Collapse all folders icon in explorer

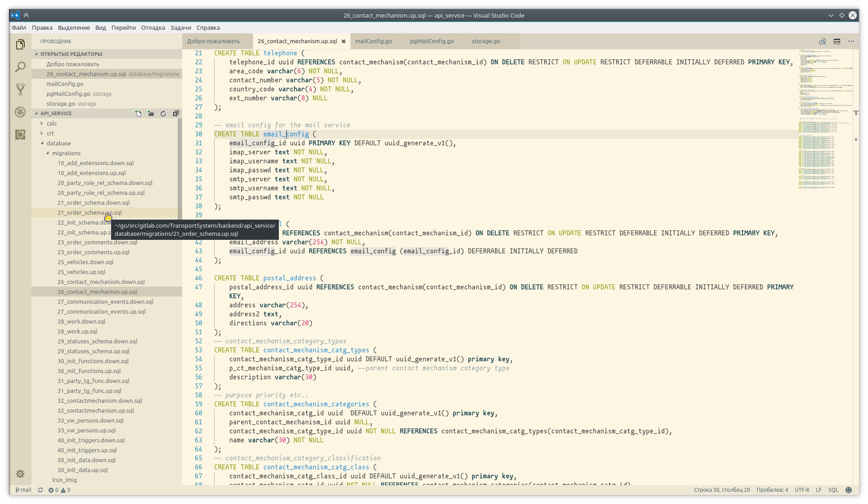tap(176, 113)
